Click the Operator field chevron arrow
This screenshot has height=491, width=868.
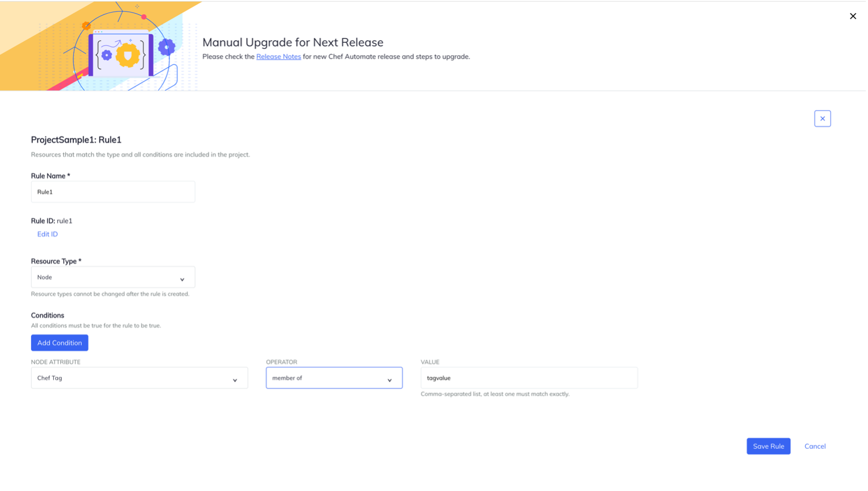tap(390, 380)
